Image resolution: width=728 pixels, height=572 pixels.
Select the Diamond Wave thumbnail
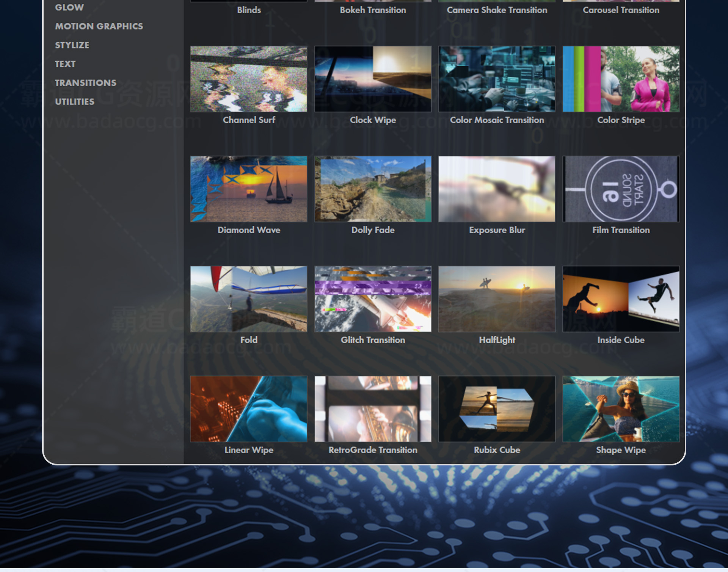(248, 189)
